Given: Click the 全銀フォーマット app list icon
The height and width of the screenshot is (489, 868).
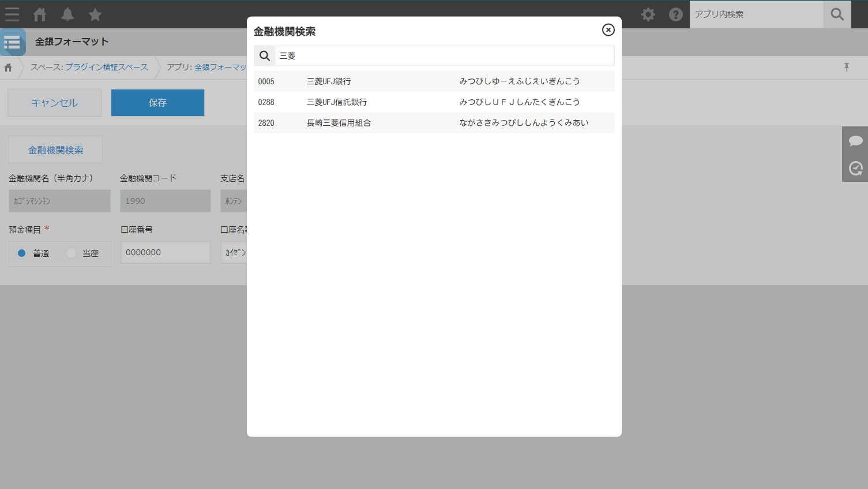Looking at the screenshot, I should (x=13, y=42).
